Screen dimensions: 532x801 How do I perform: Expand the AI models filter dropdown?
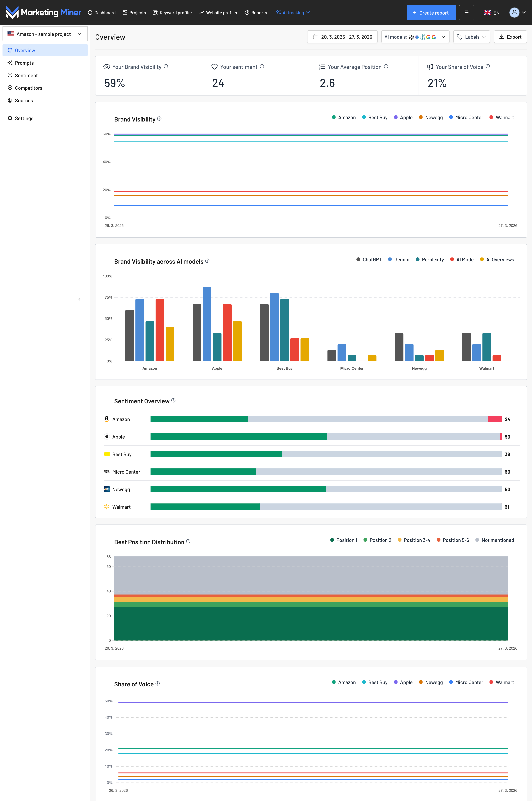[x=415, y=37]
